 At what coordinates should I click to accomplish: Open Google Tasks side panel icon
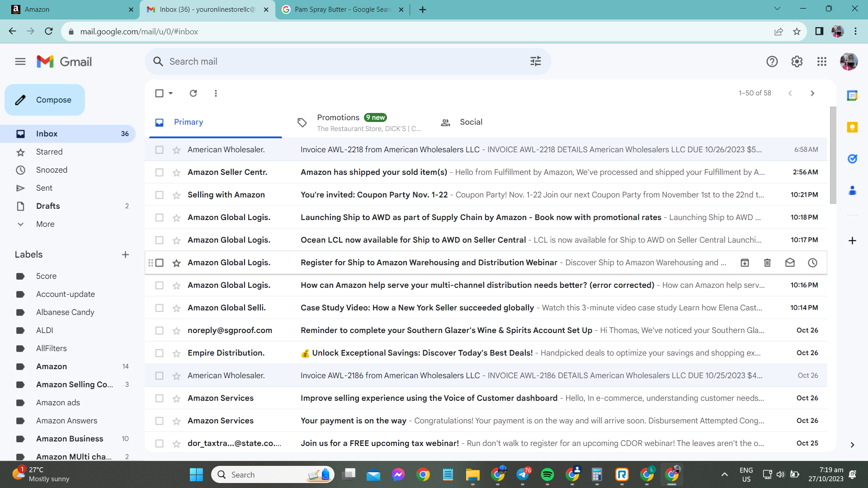852,159
